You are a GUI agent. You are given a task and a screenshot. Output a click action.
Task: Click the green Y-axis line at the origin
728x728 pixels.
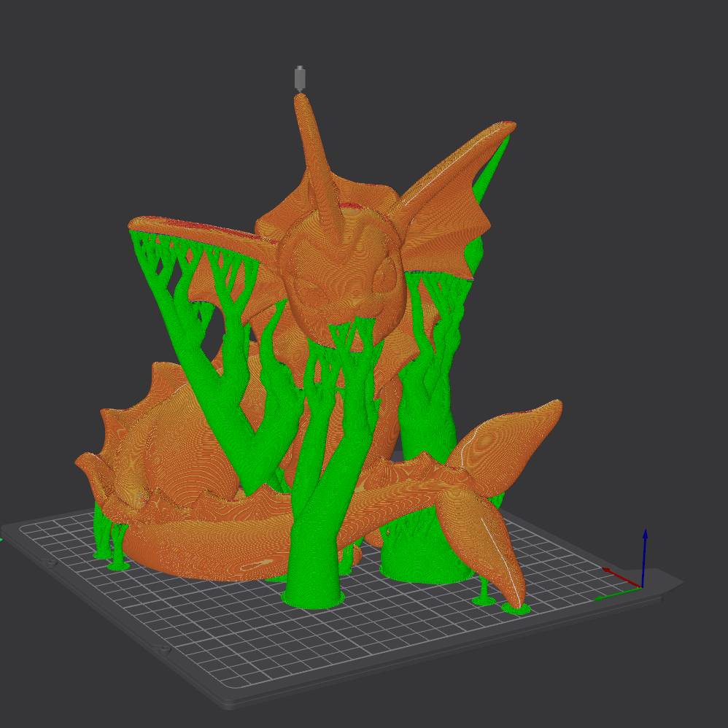pyautogui.click(x=618, y=594)
